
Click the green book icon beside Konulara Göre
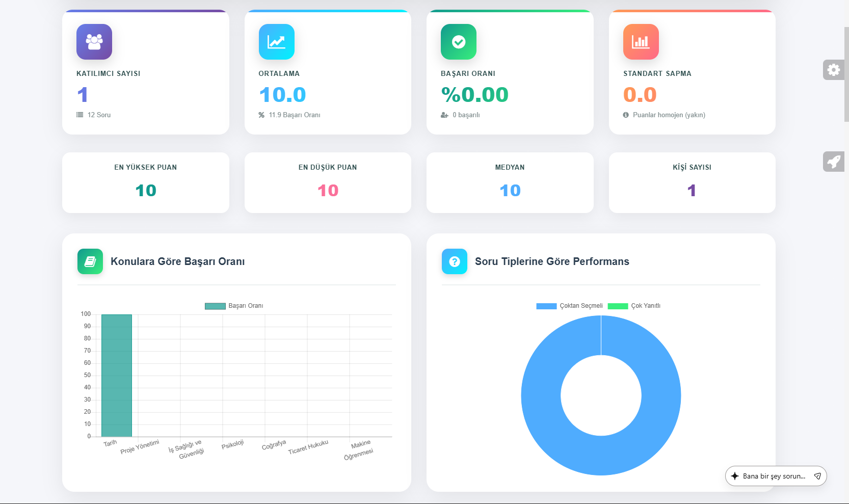pos(90,261)
